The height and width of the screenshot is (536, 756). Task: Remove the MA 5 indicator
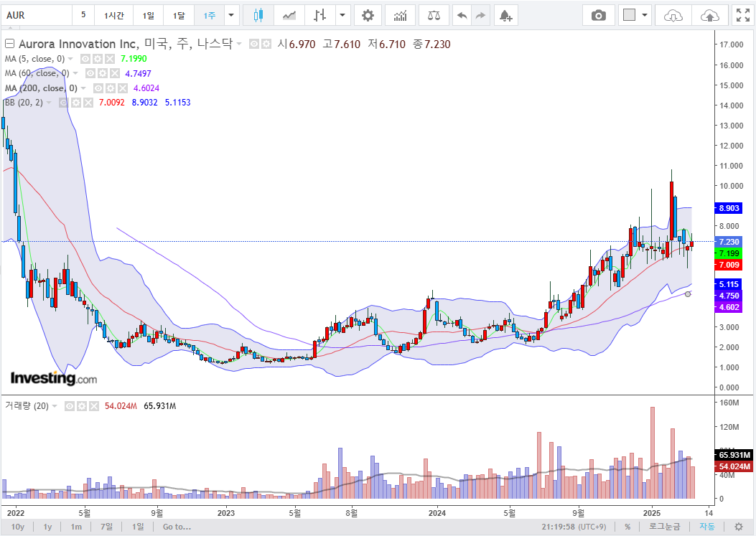(110, 59)
